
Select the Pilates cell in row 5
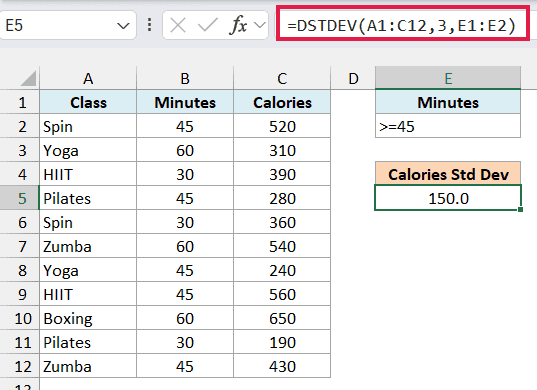88,198
